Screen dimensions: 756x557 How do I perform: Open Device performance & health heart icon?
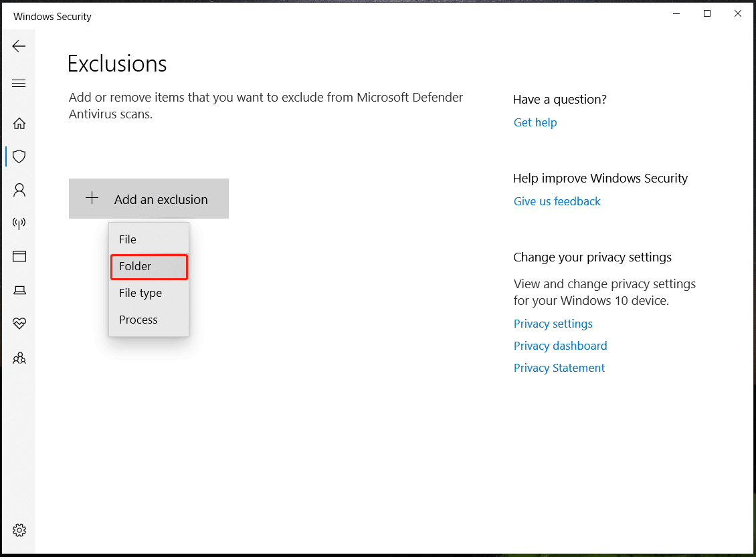(19, 324)
